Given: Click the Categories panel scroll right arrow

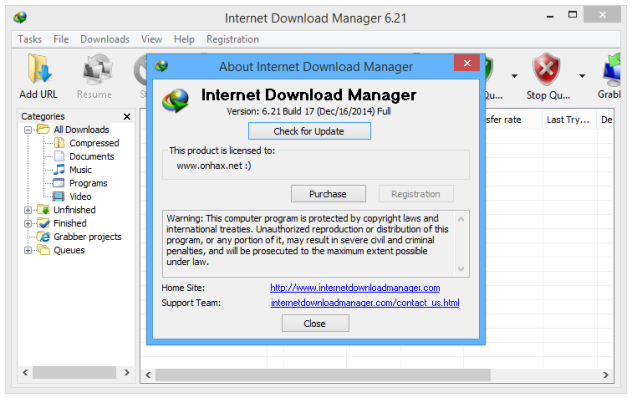Looking at the screenshot, I should coord(127,372).
